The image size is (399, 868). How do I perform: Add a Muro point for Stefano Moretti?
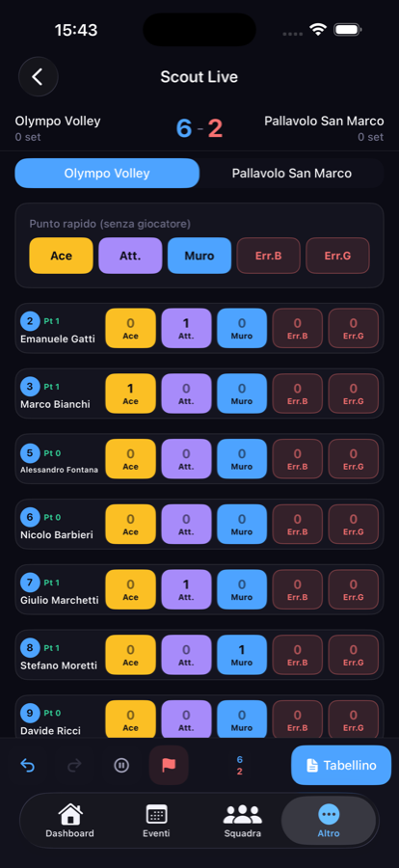pyautogui.click(x=242, y=655)
